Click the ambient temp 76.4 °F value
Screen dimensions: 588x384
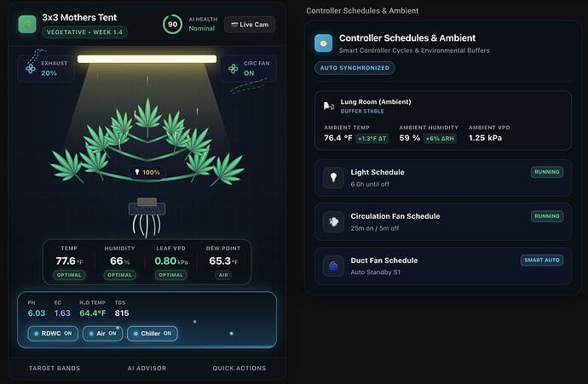337,138
